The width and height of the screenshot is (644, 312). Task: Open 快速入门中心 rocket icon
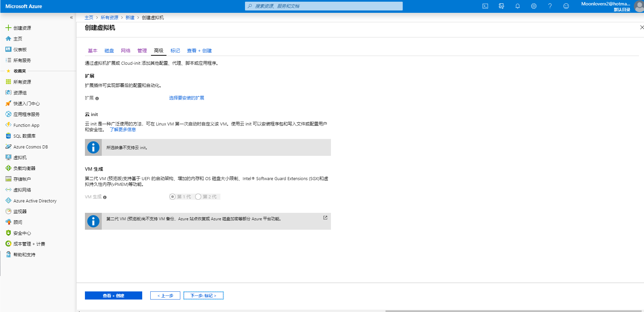(x=8, y=103)
